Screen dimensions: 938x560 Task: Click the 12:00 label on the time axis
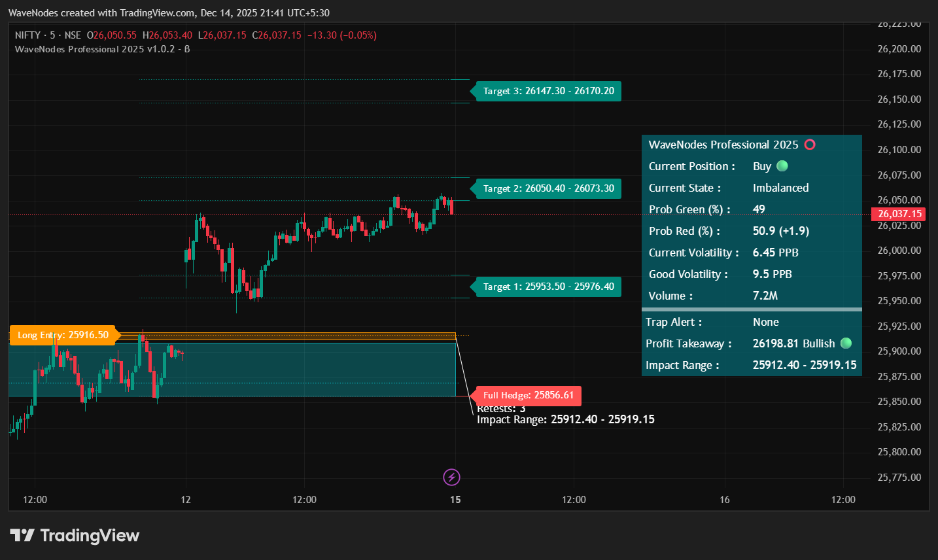tap(34, 499)
